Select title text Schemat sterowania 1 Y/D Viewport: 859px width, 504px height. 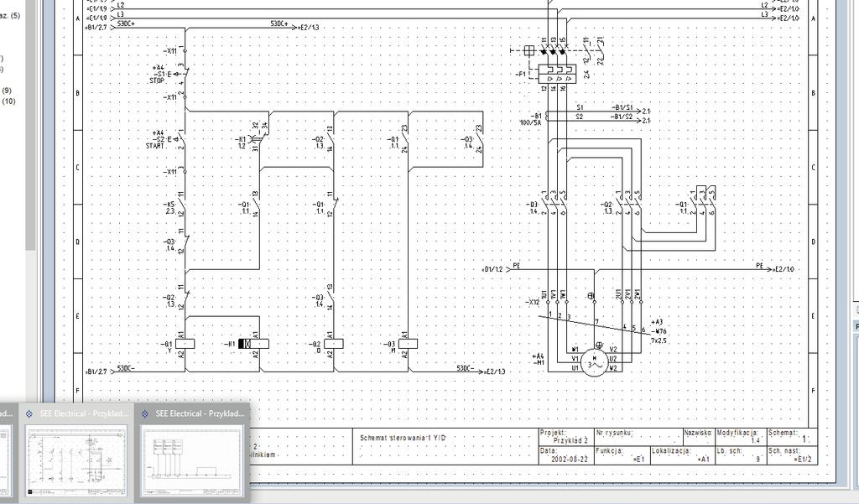403,438
